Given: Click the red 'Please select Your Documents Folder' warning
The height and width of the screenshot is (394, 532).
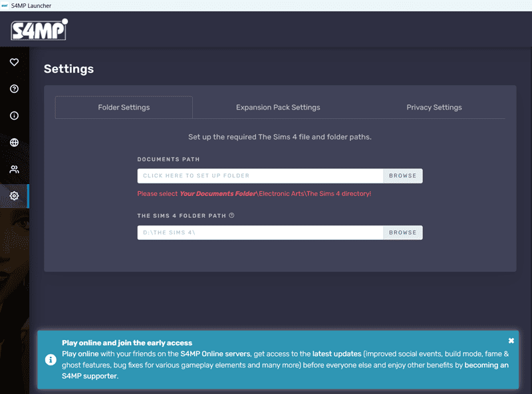Looking at the screenshot, I should 254,193.
